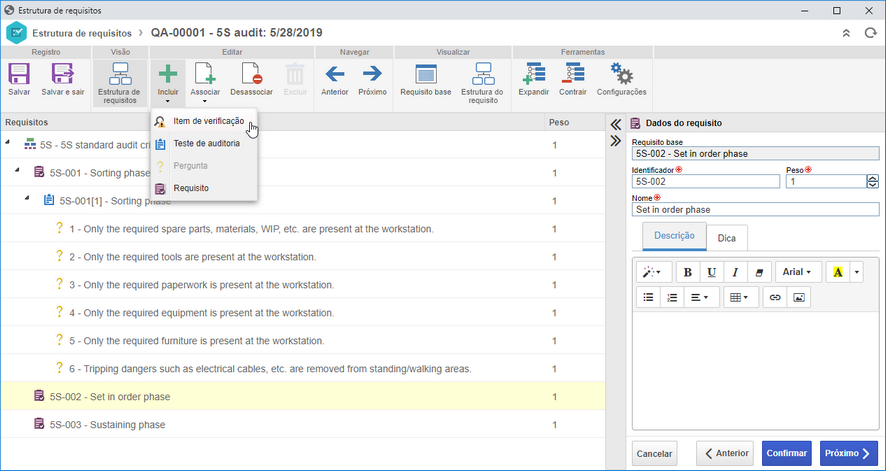Click the Salvar e sair icon

click(x=63, y=74)
